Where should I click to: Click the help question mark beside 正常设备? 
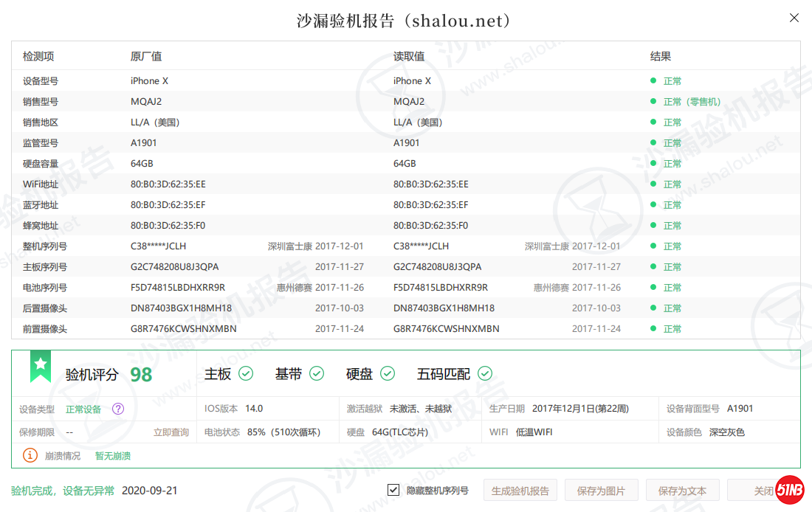(x=118, y=409)
